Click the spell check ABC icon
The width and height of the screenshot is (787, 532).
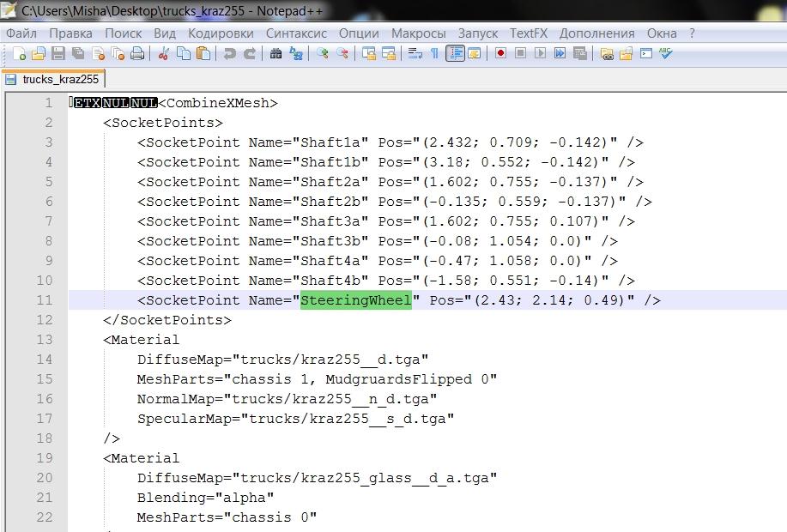(665, 53)
